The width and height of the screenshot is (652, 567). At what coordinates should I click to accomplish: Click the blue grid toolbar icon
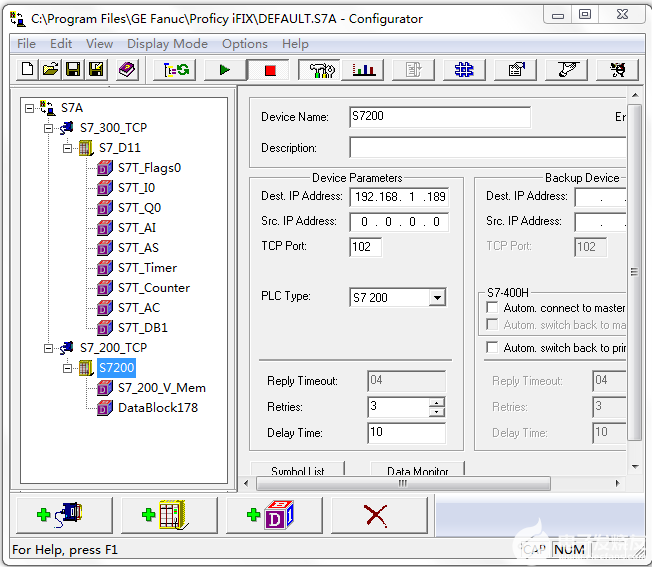(464, 69)
